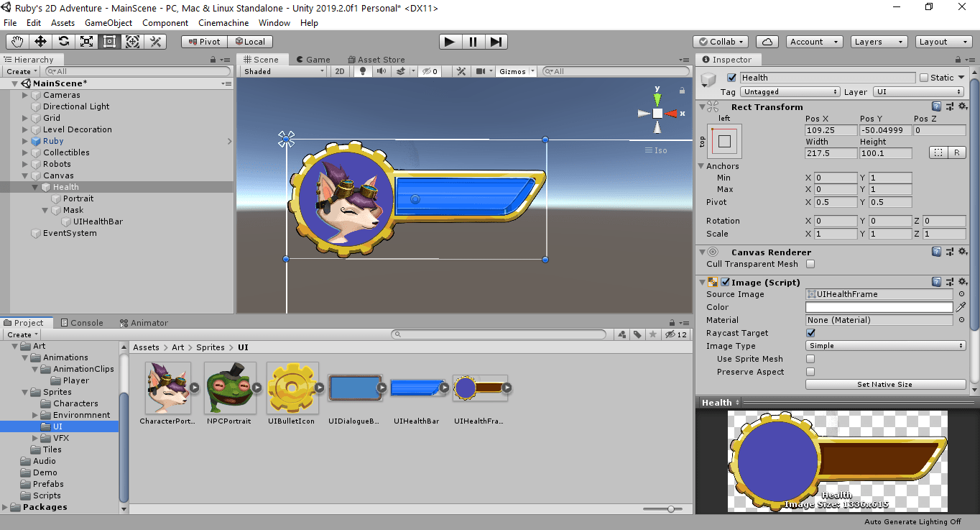The image size is (980, 530).
Task: Toggle scene audio in Scene view
Action: (x=381, y=71)
